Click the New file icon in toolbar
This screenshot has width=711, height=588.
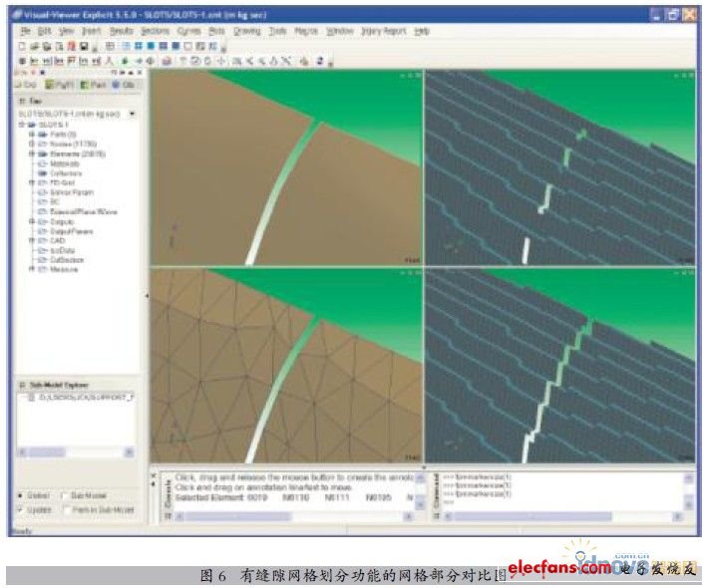click(x=22, y=46)
